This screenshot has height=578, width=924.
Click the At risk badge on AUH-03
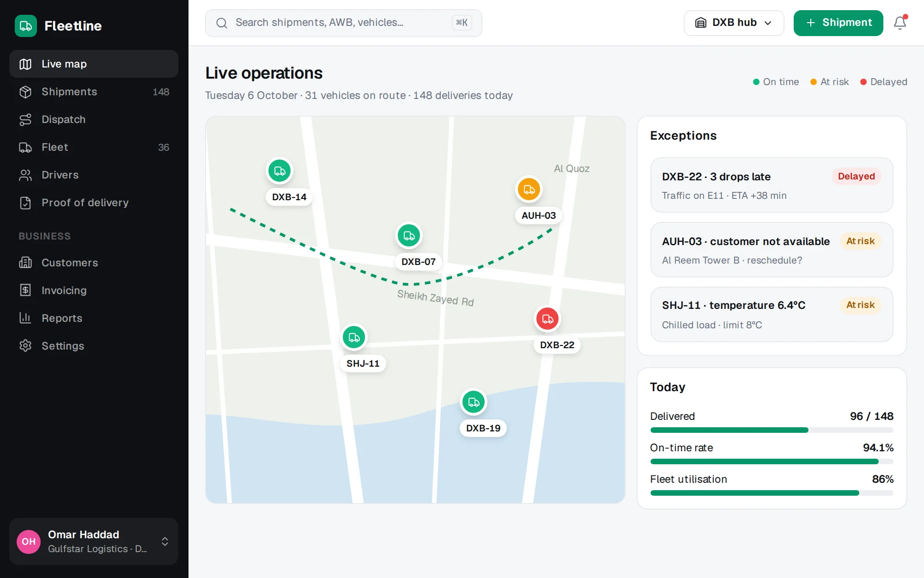[x=860, y=241]
